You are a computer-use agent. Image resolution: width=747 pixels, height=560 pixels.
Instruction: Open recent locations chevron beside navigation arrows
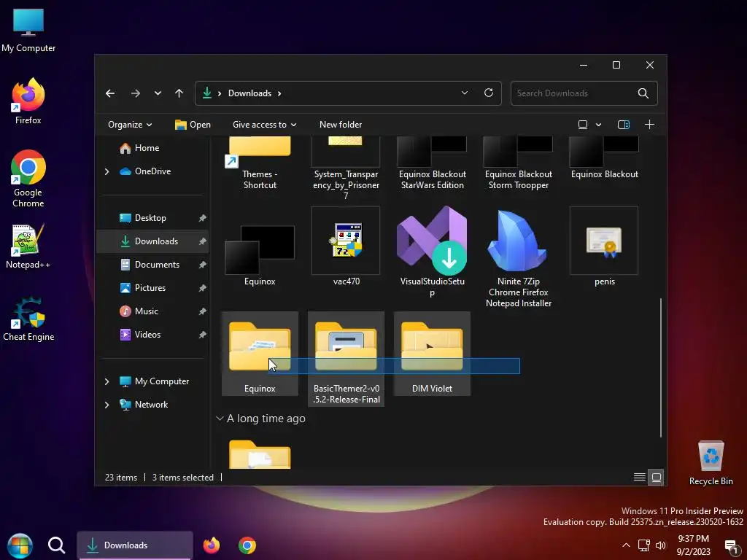158,93
